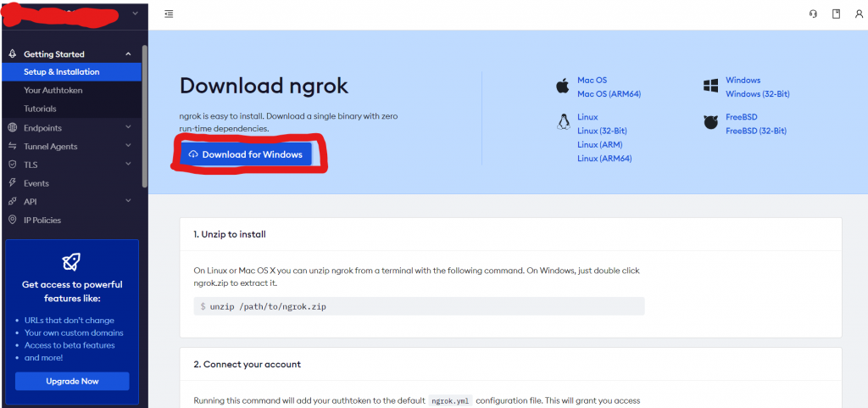
Task: Click the Apple logo for Mac OS
Action: (563, 87)
